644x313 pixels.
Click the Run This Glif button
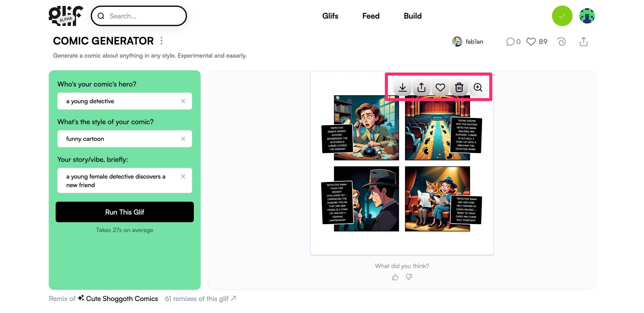pyautogui.click(x=125, y=212)
